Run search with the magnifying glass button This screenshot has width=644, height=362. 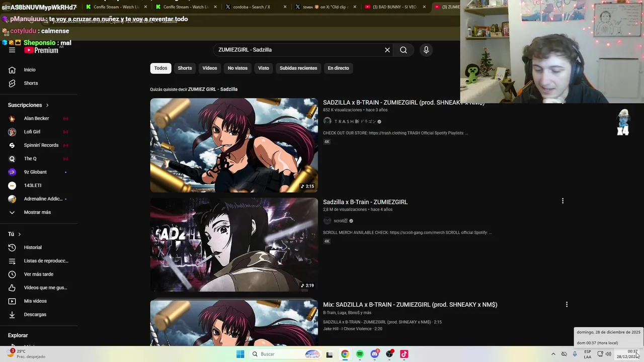[x=404, y=50]
